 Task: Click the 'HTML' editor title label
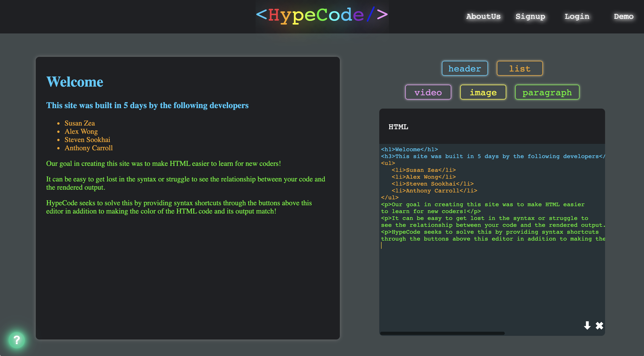pos(398,127)
